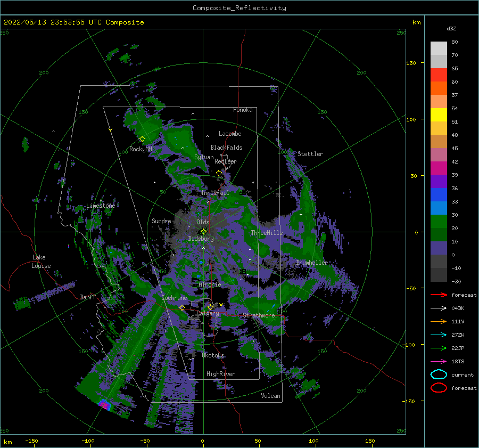Click the yellow diamond marker above Calgary
Image resolution: width=479 pixels, height=448 pixels.
pyautogui.click(x=210, y=307)
